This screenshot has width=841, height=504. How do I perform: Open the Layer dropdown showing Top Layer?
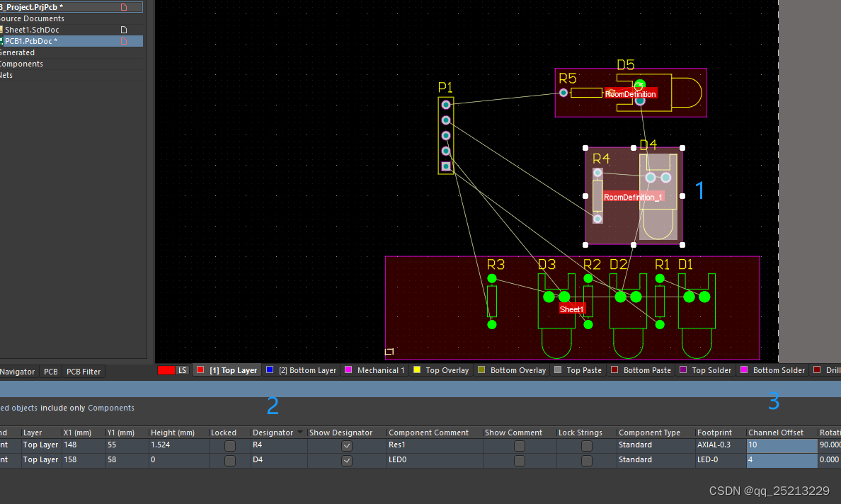[40, 445]
